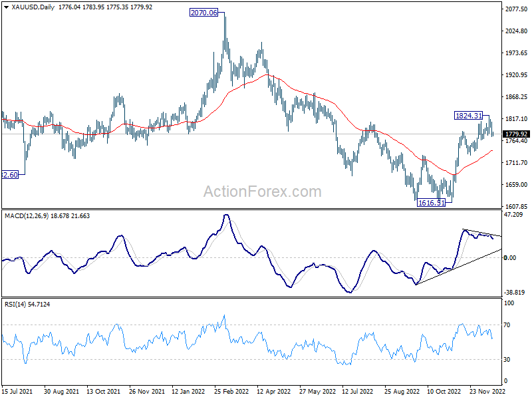Select the 1920.95 price axis value
Viewport: 532px width, 399px height.
point(517,75)
